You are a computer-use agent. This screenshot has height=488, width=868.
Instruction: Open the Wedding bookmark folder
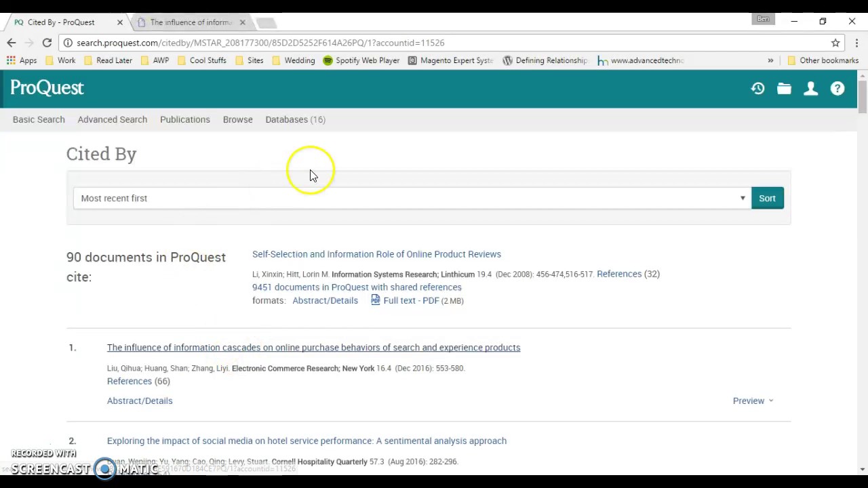pos(293,60)
